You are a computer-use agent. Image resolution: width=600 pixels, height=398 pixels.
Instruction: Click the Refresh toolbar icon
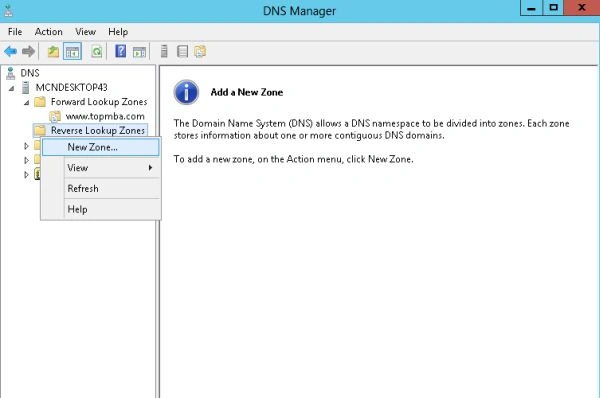97,51
